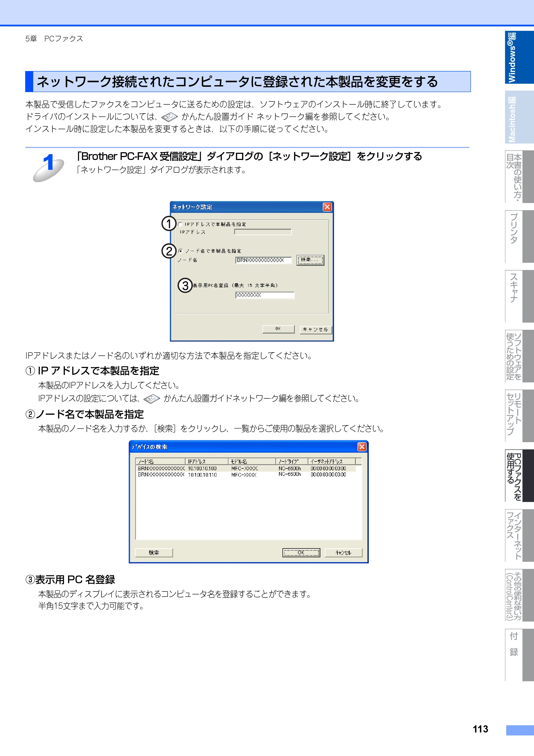534x756 pixels.
Task: Select 'ノード名で本製品を指定' radio button
Action: 180,251
